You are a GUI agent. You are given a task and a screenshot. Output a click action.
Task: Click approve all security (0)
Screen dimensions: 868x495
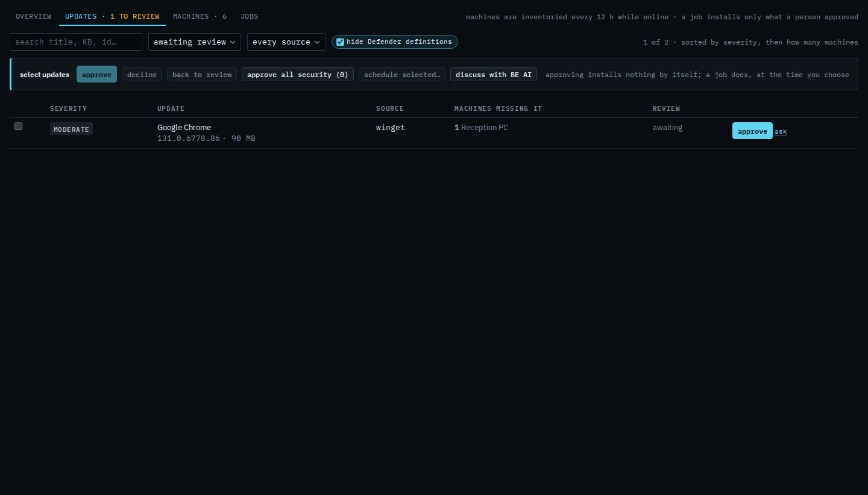(x=298, y=75)
